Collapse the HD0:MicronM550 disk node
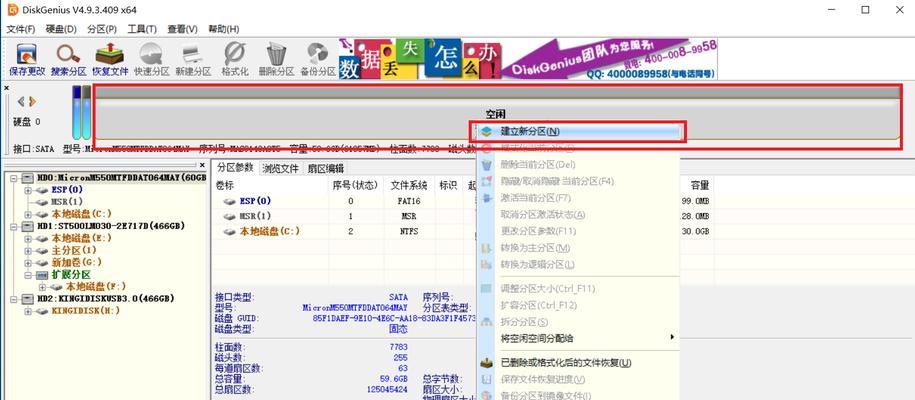 pyautogui.click(x=13, y=178)
